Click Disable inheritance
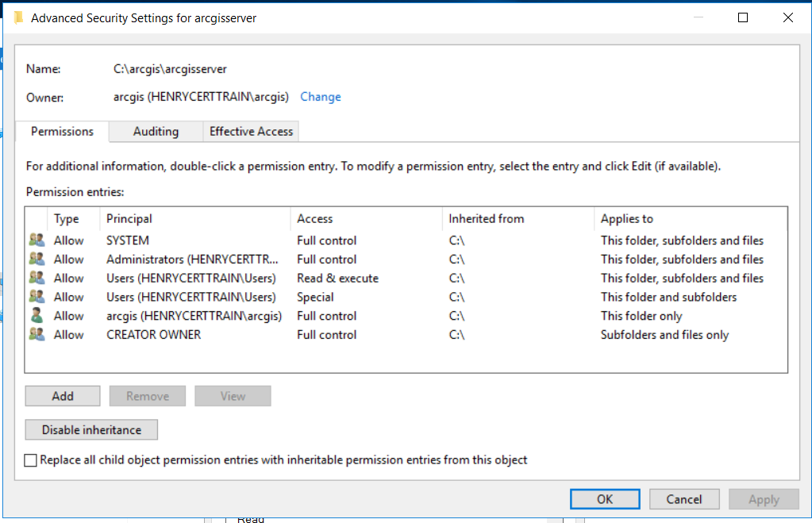 tap(90, 429)
